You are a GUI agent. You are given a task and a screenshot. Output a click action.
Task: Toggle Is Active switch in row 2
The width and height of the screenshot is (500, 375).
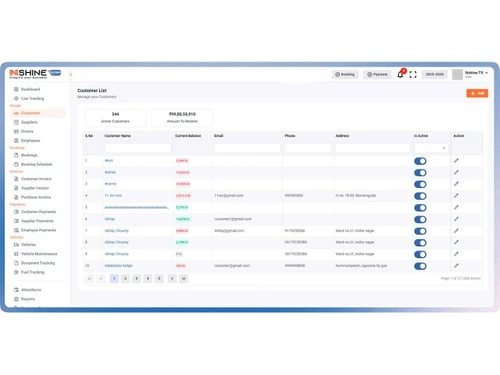tap(420, 173)
